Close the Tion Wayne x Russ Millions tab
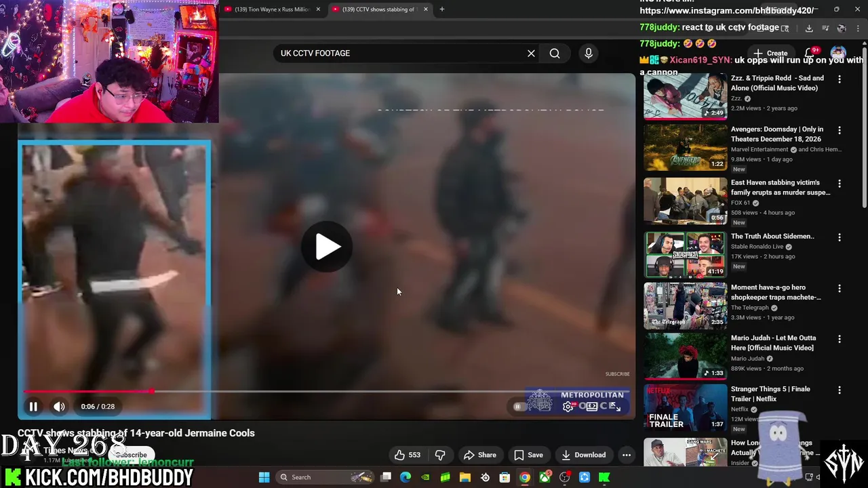Image resolution: width=868 pixels, height=488 pixels. coord(318,9)
